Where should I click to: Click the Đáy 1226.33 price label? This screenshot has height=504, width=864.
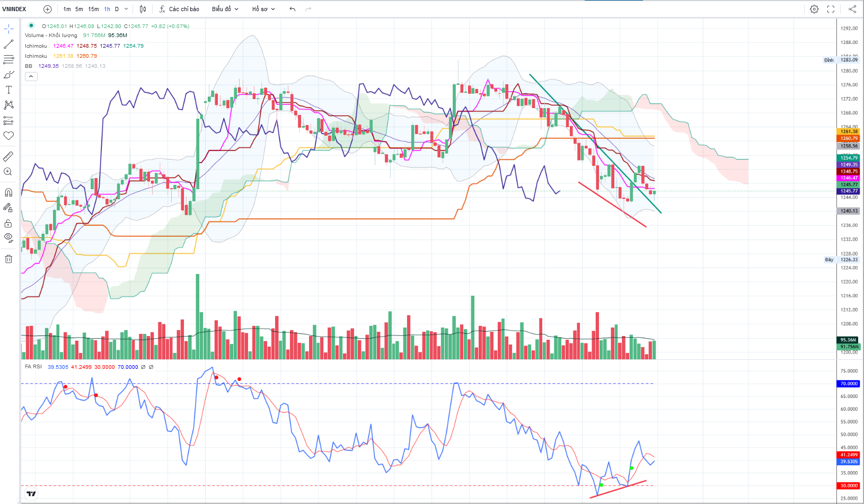tap(841, 260)
